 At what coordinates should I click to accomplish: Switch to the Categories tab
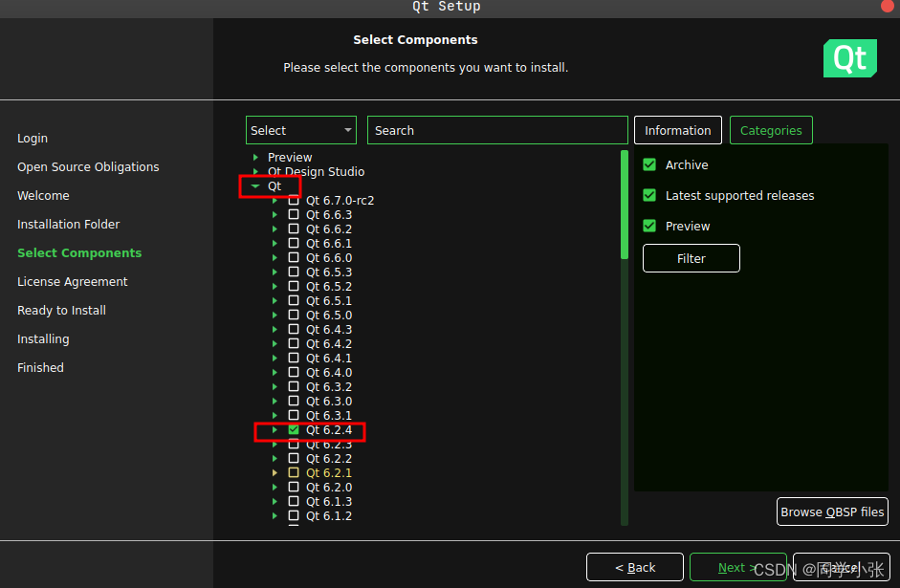(771, 130)
